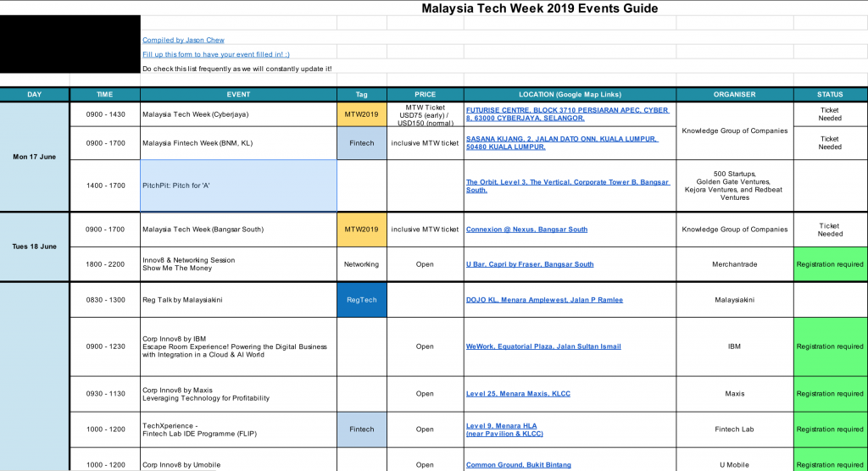Select the Fintech Lab organiser cell
868x471 pixels.
click(735, 429)
